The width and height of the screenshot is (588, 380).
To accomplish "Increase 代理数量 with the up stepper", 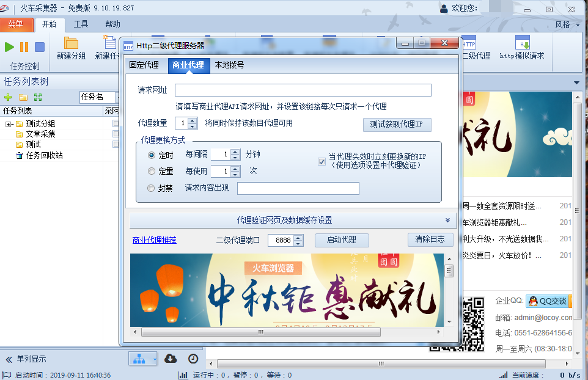I will click(x=191, y=120).
